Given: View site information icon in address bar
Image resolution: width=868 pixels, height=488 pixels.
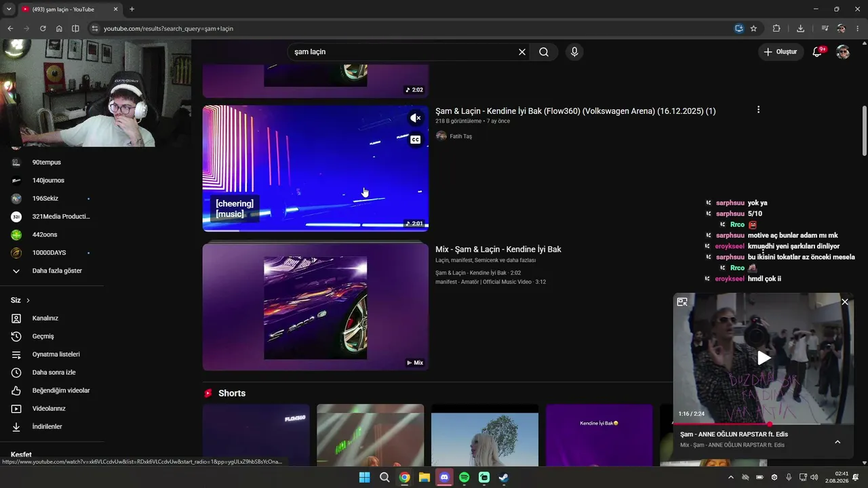Looking at the screenshot, I should 95,28.
